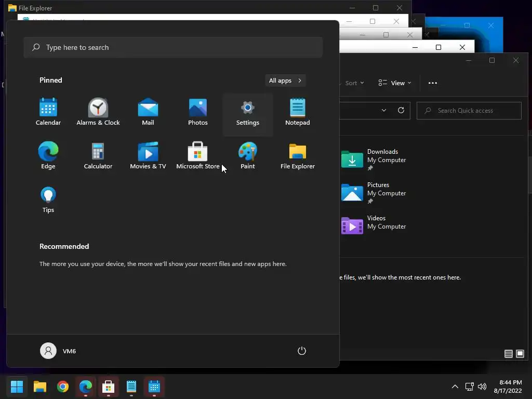Open Photos from pinned apps

[x=198, y=112]
